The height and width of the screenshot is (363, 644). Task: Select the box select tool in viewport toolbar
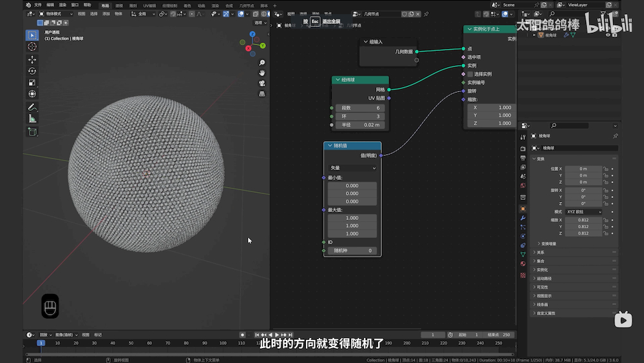click(32, 35)
